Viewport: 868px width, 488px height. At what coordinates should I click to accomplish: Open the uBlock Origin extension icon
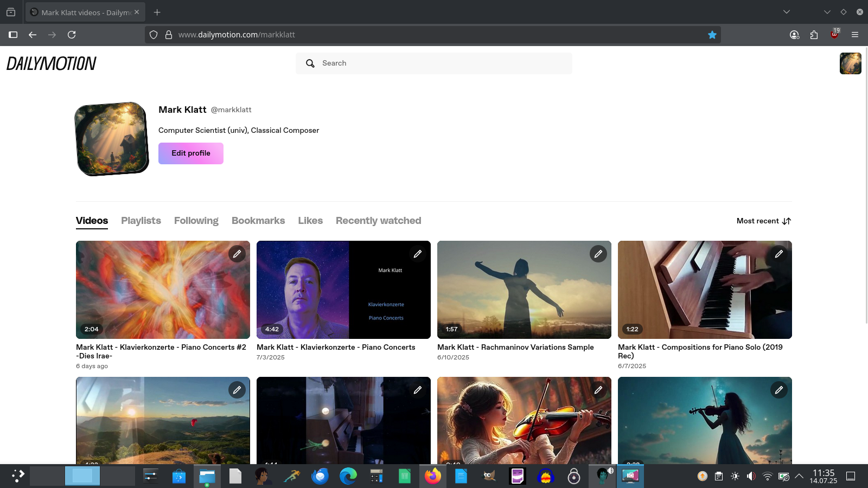[835, 34]
